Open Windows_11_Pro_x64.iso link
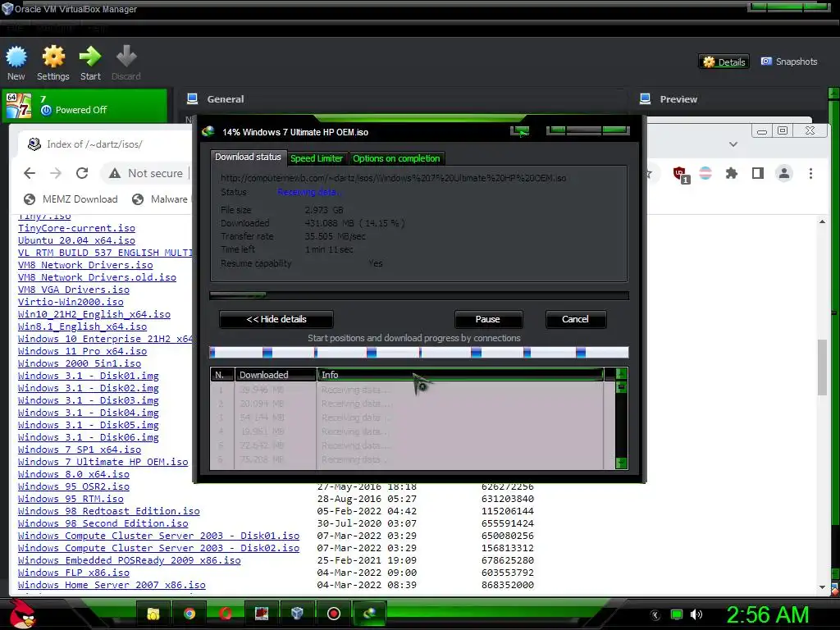840x630 pixels. coord(83,351)
